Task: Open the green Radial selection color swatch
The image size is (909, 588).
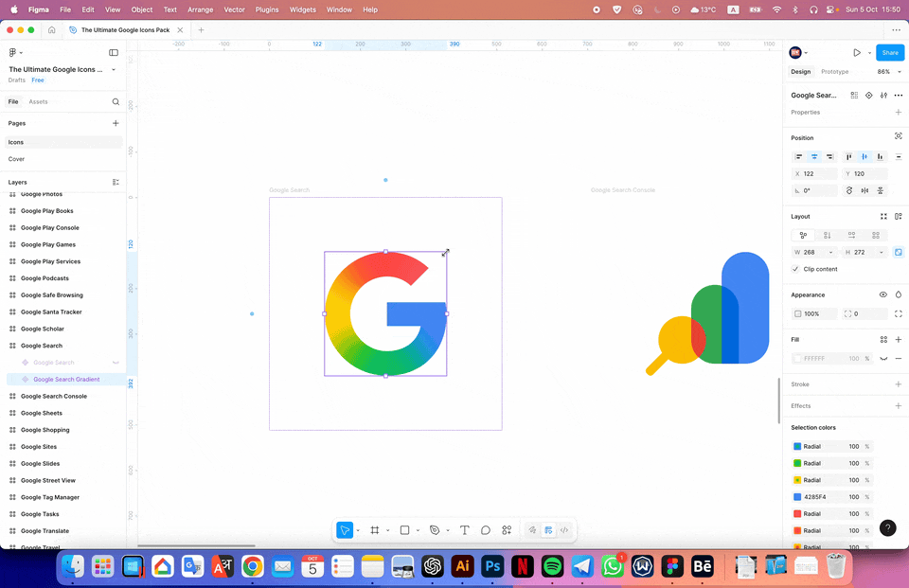Action: coord(797,463)
